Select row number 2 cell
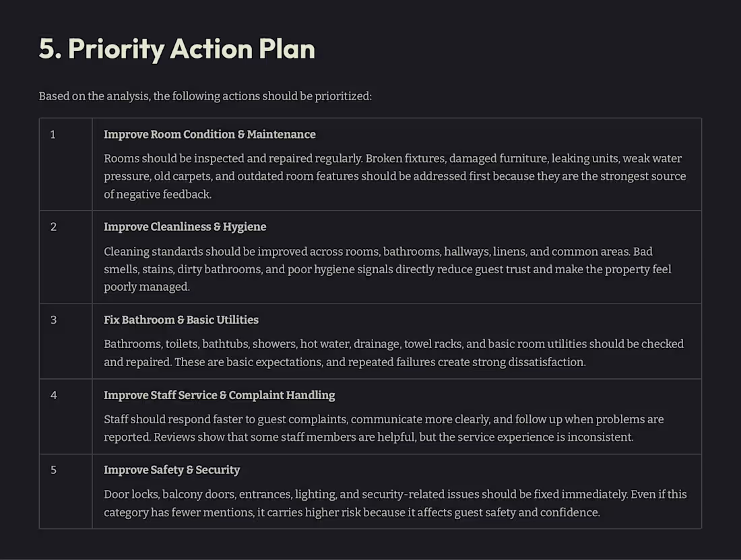 coord(66,257)
